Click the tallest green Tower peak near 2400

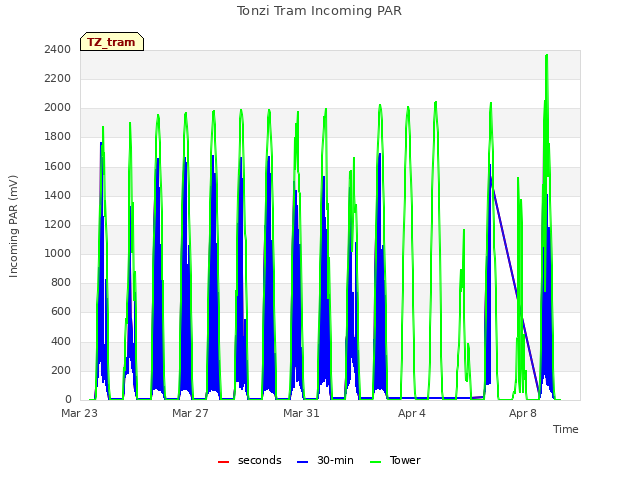[547, 56]
